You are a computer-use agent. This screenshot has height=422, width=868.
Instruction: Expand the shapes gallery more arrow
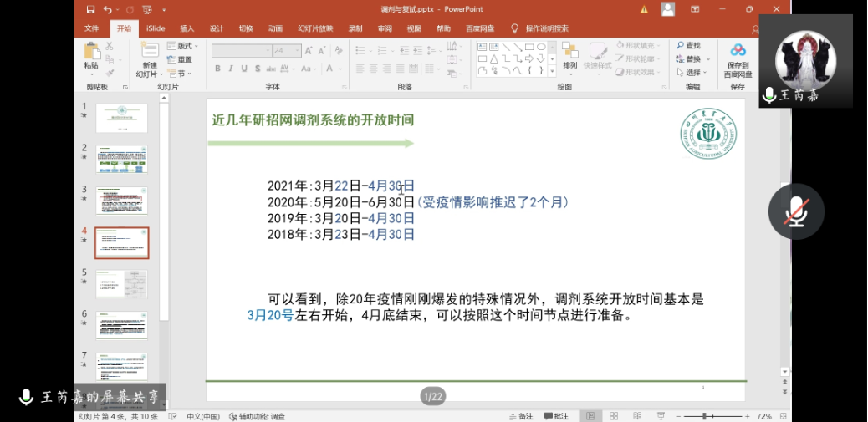[x=552, y=71]
